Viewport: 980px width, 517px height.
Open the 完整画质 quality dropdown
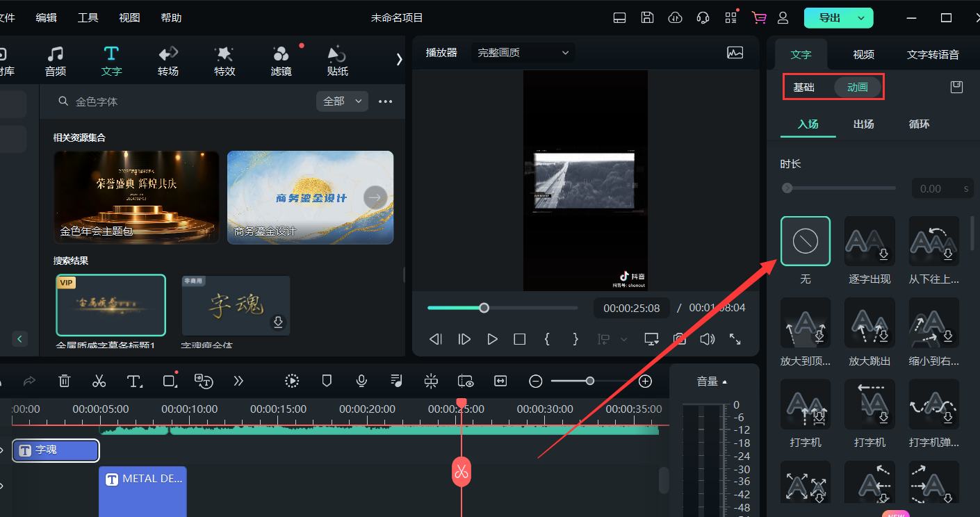click(523, 53)
